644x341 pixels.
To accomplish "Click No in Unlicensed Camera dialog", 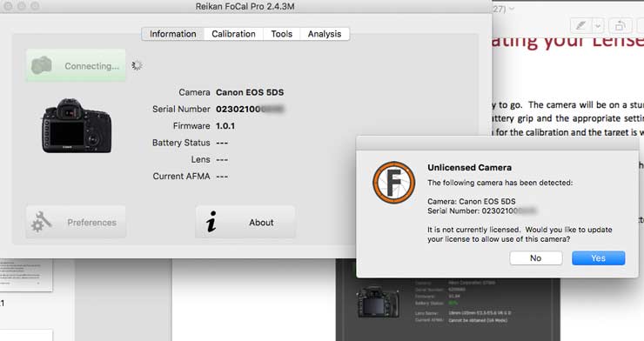I will point(535,258).
